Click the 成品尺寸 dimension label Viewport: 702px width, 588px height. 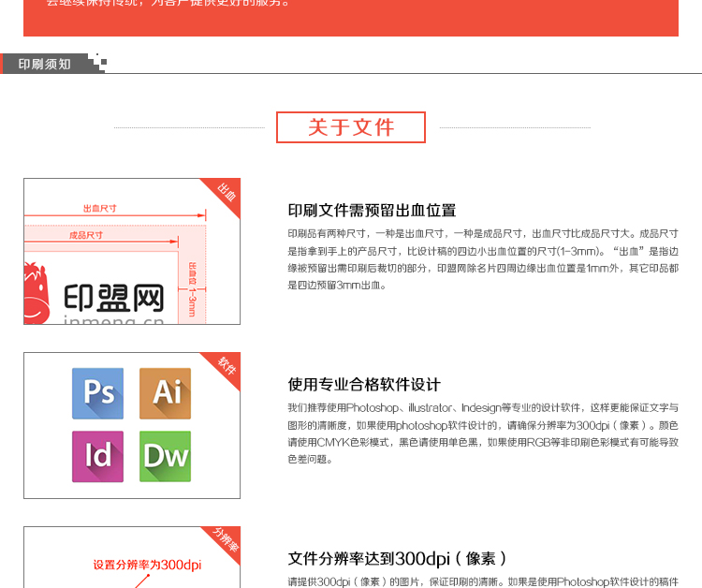[x=86, y=235]
